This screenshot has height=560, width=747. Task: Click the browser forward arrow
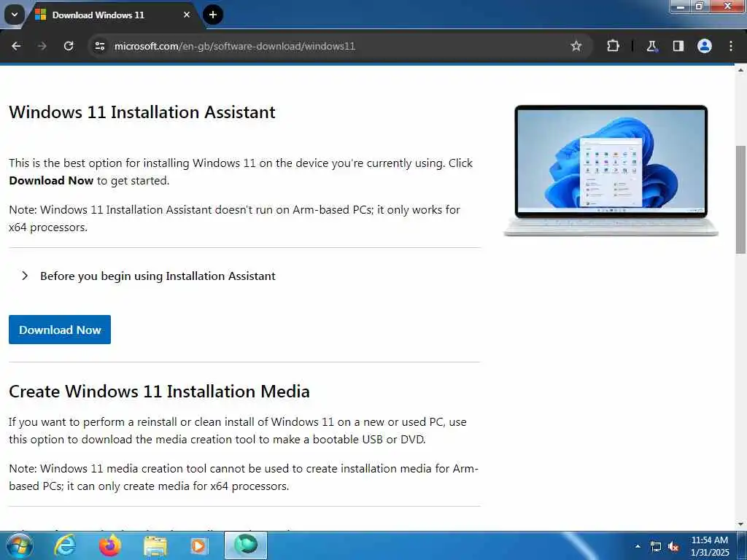coord(42,46)
